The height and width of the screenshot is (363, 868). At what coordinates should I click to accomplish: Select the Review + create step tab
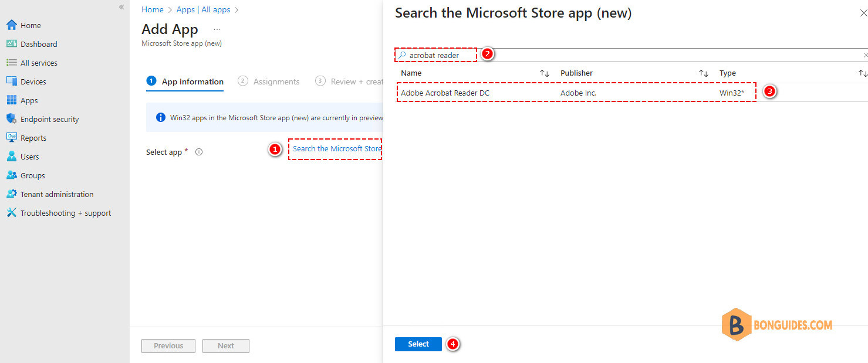coord(349,82)
